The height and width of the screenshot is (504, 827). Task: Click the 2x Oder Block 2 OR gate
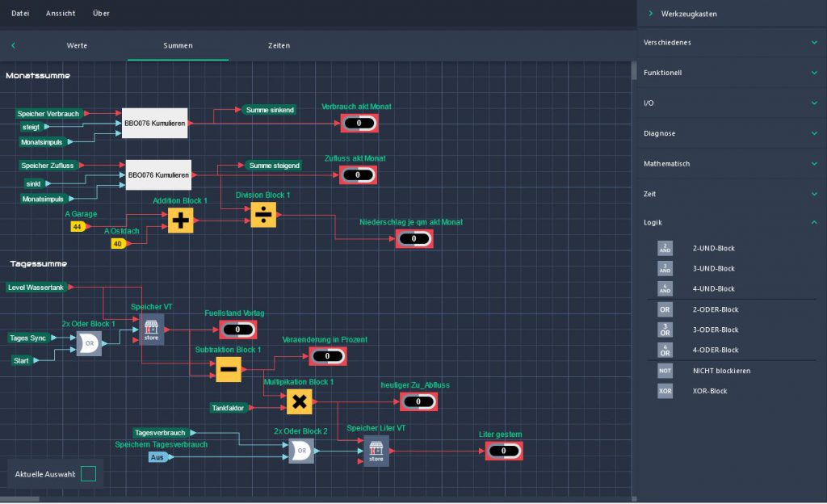(x=300, y=450)
